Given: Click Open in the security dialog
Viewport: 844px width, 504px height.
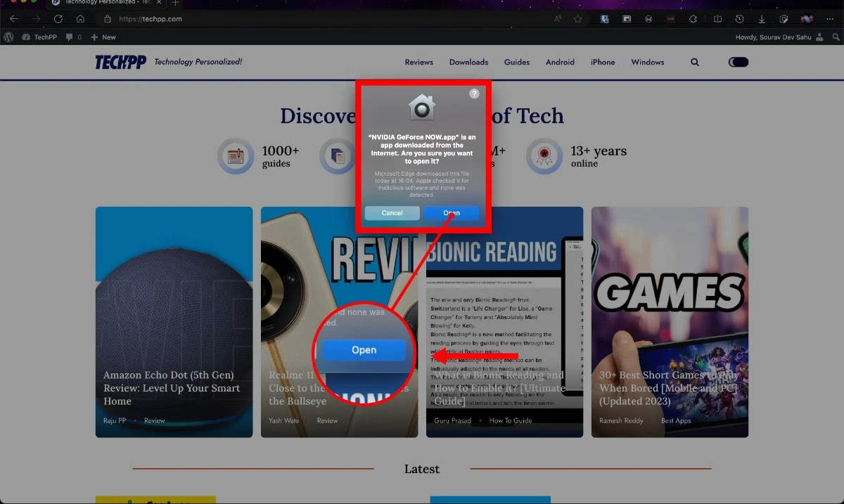Looking at the screenshot, I should (x=452, y=213).
